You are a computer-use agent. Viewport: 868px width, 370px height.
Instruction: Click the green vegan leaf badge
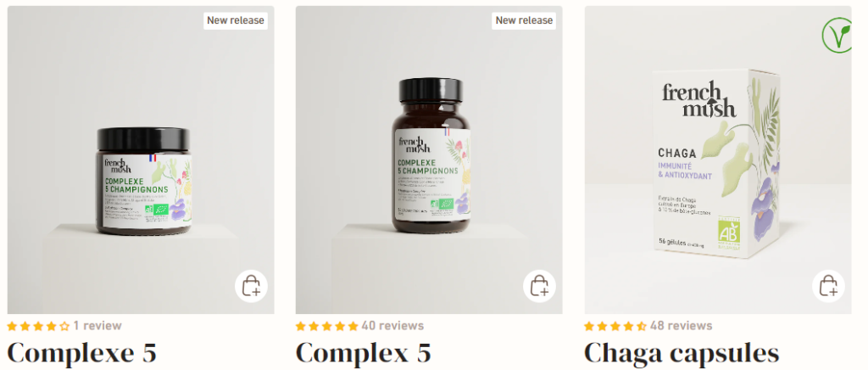coord(837,35)
